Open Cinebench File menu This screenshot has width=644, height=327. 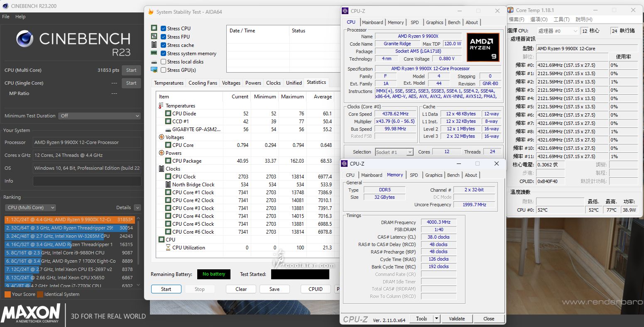click(6, 17)
